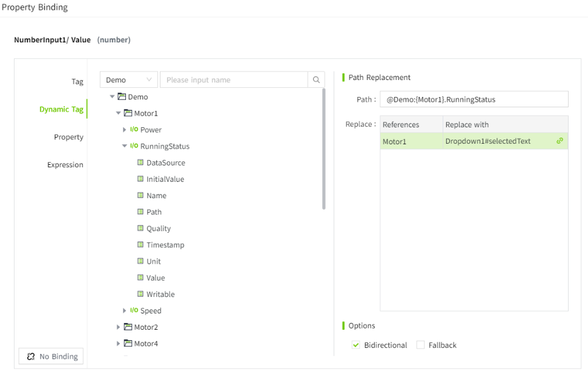The width and height of the screenshot is (588, 374).
Task: Expand the Motor2 folder arrow
Action: coord(119,327)
